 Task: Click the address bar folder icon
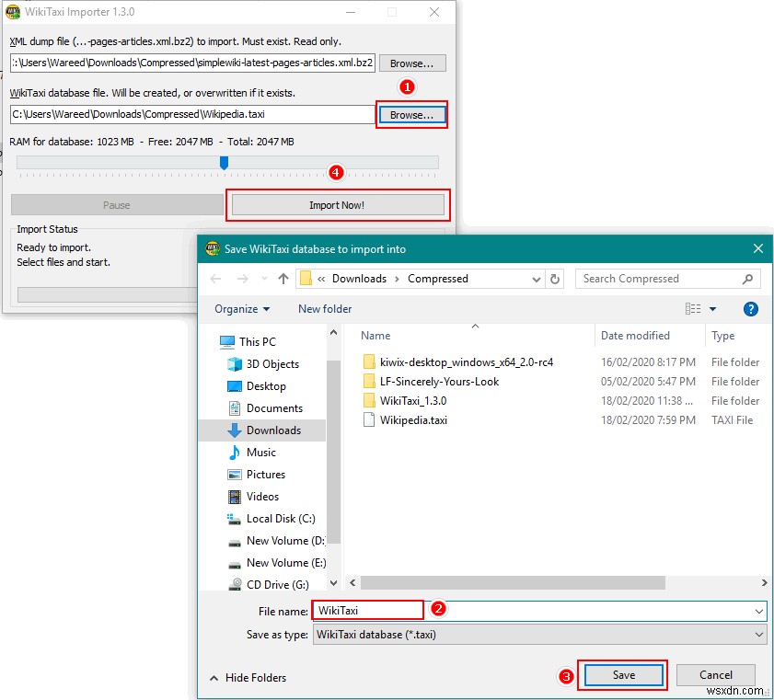click(306, 279)
